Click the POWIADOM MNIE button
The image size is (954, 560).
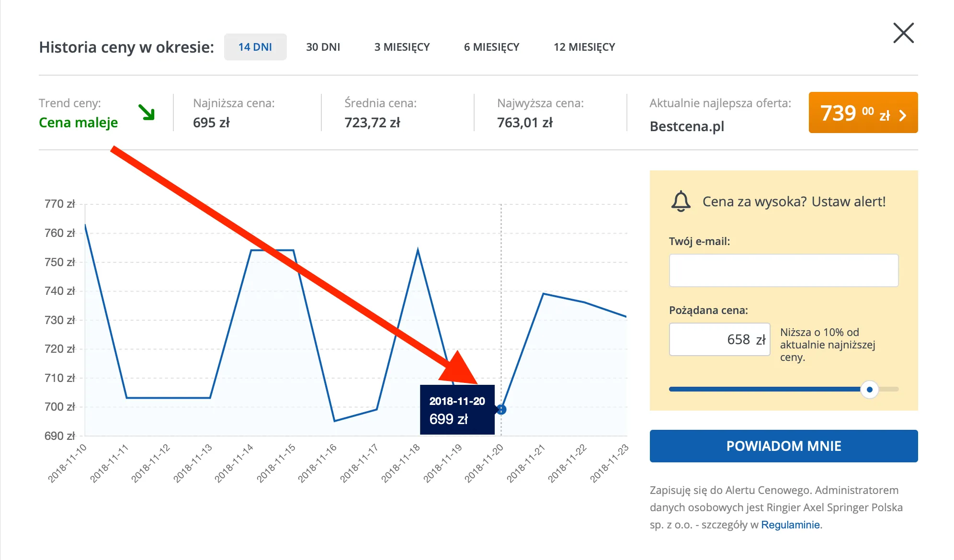coord(784,446)
